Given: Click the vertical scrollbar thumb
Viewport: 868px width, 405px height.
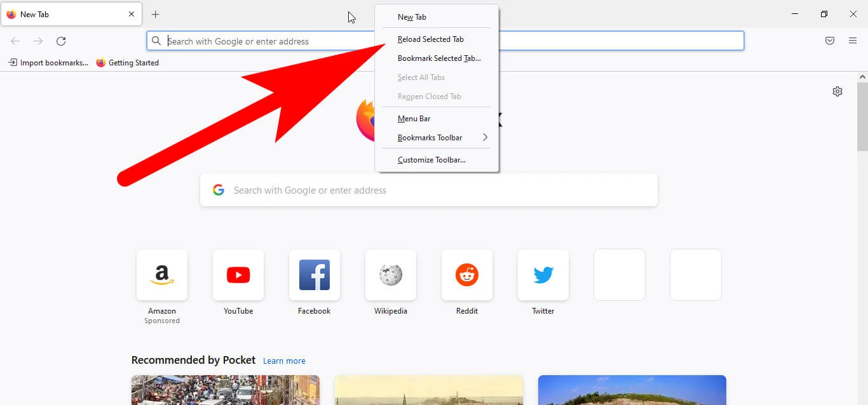Looking at the screenshot, I should pos(862,117).
